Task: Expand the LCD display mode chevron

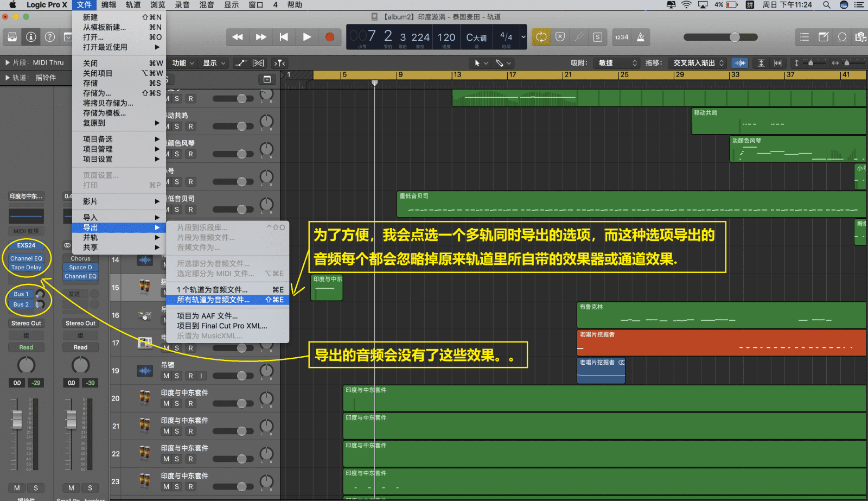Action: point(523,37)
